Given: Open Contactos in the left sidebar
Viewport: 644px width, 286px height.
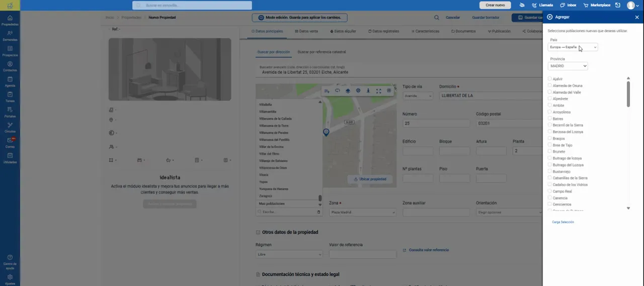Looking at the screenshot, I should coord(10,66).
